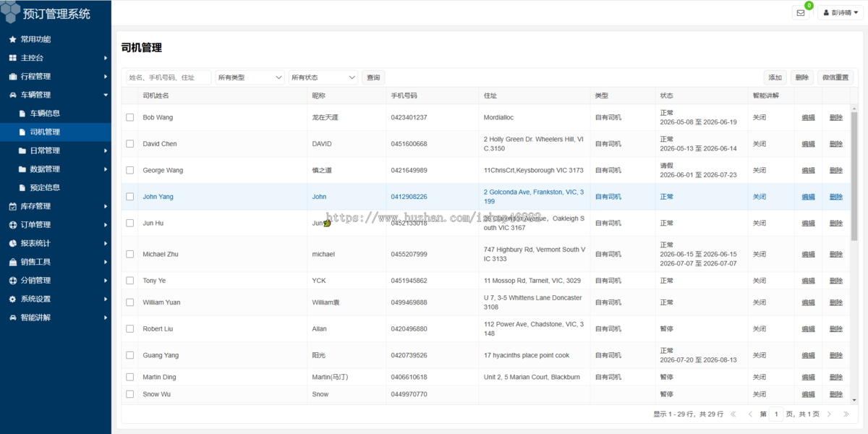The image size is (868, 434).
Task: Select 司机管理 in the sidebar
Action: [x=56, y=132]
